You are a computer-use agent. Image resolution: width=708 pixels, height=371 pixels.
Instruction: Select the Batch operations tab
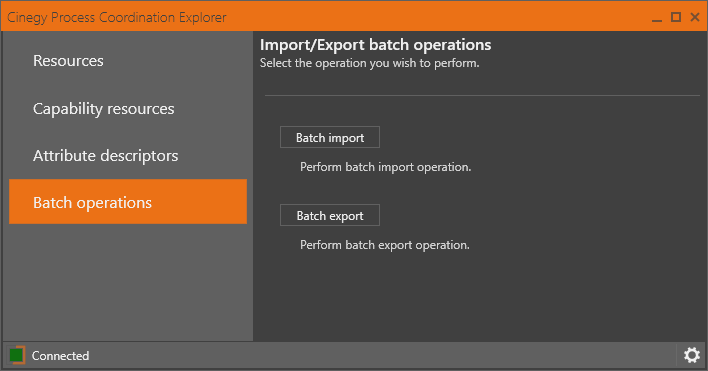coord(128,202)
